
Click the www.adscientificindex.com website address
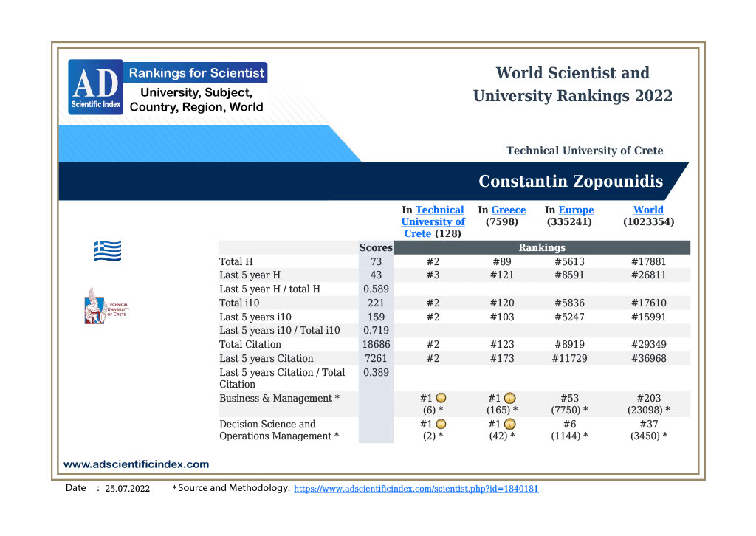137,464
